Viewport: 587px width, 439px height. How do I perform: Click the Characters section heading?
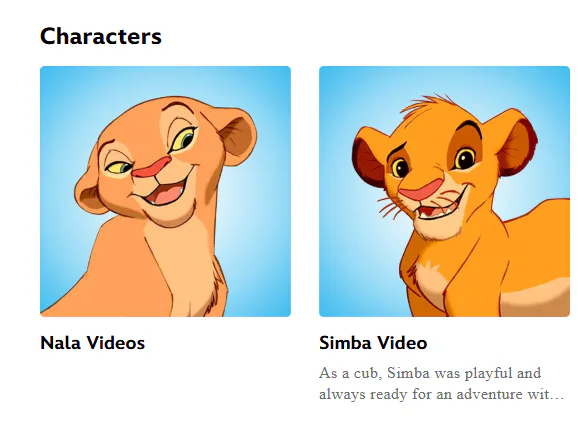(101, 36)
